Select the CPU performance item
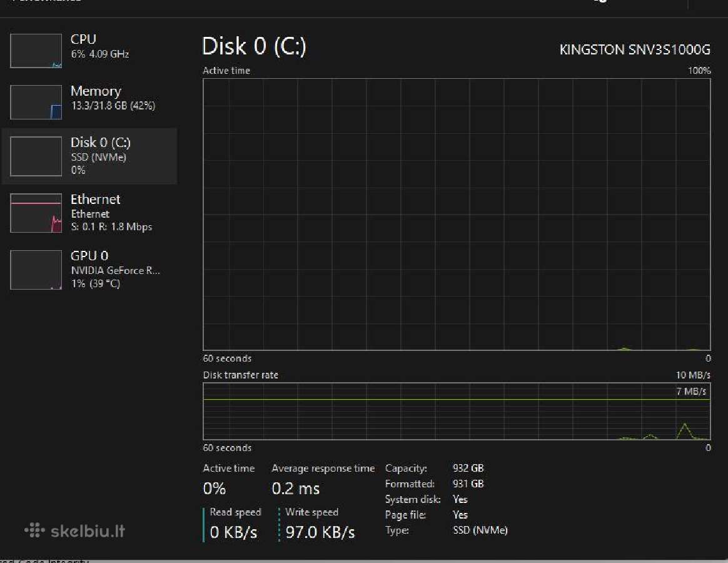The height and width of the screenshot is (563, 728). point(89,51)
